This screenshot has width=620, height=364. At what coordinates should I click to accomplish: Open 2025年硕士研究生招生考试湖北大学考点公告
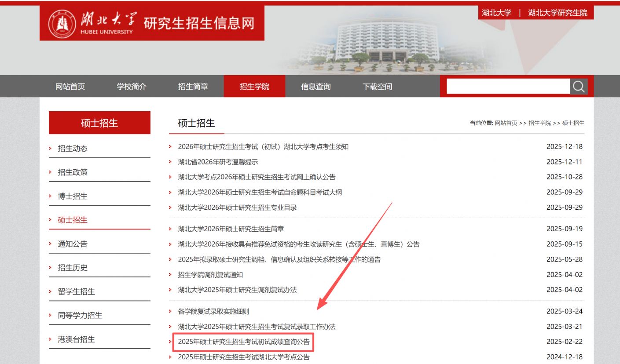244,357
